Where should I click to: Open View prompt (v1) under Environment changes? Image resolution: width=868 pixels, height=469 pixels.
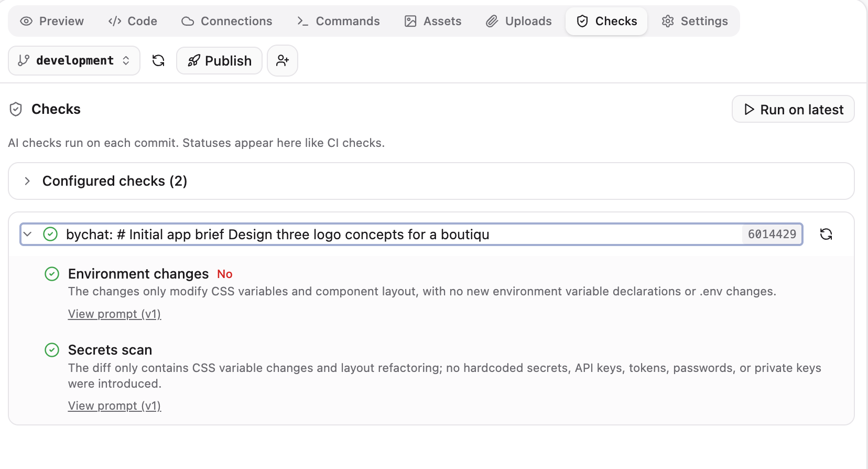tap(114, 314)
